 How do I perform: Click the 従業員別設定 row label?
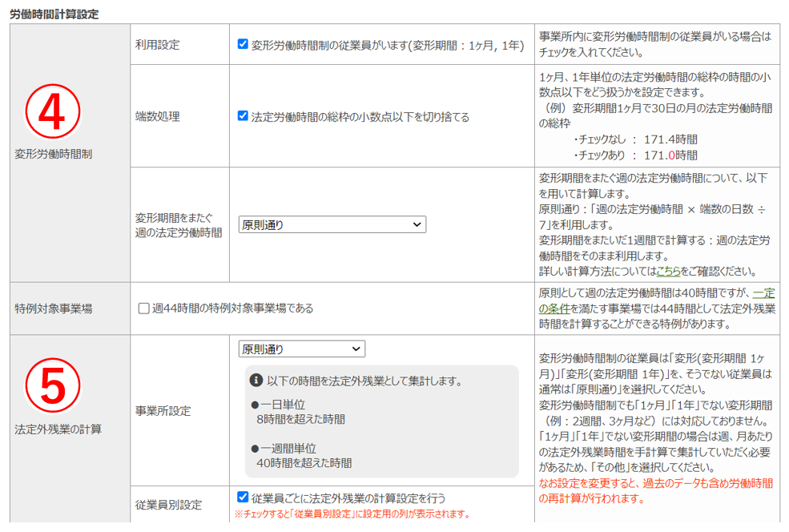click(169, 505)
